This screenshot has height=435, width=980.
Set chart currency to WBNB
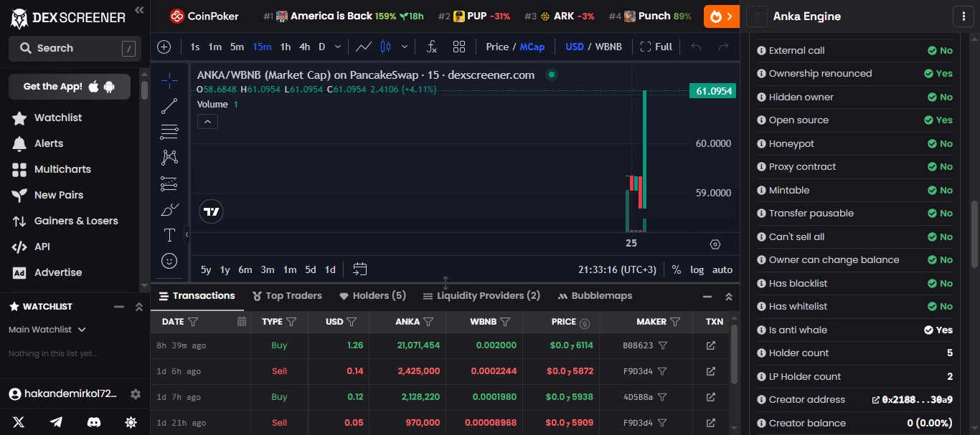pyautogui.click(x=608, y=47)
